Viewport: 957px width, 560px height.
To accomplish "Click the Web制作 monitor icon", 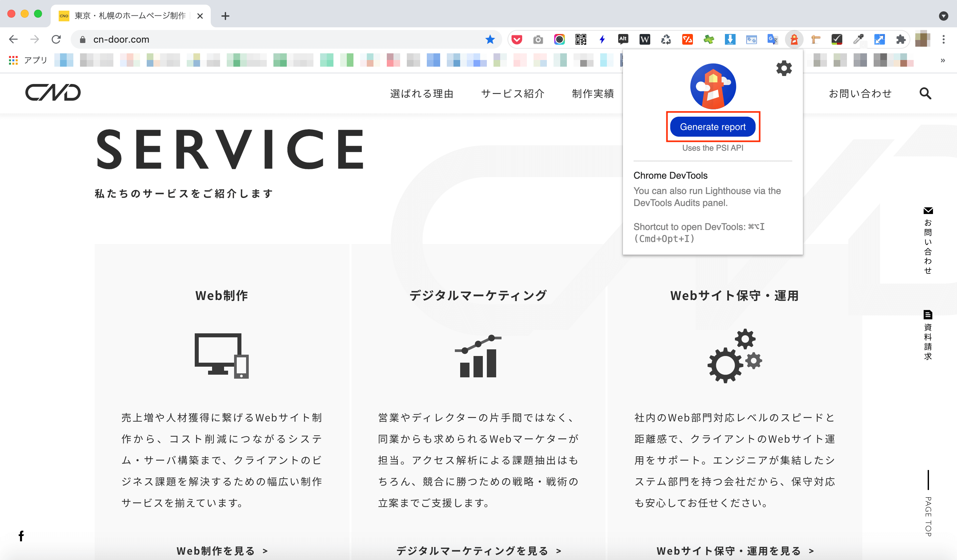I will click(222, 356).
